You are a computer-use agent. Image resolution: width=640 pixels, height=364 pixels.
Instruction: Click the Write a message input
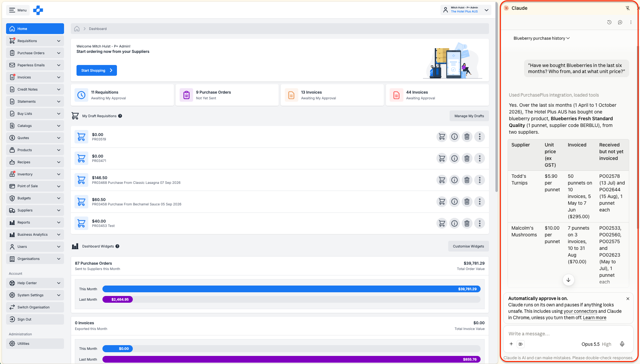pyautogui.click(x=568, y=334)
